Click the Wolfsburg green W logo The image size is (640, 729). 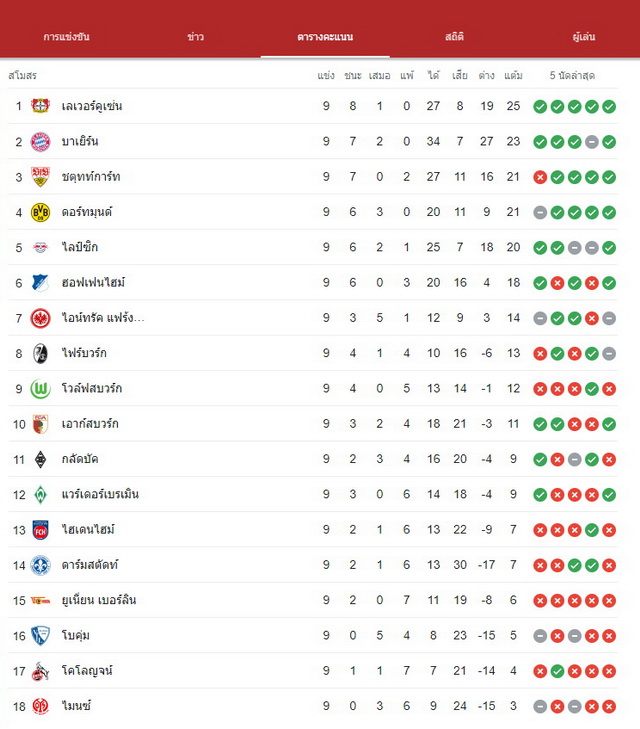tap(40, 389)
